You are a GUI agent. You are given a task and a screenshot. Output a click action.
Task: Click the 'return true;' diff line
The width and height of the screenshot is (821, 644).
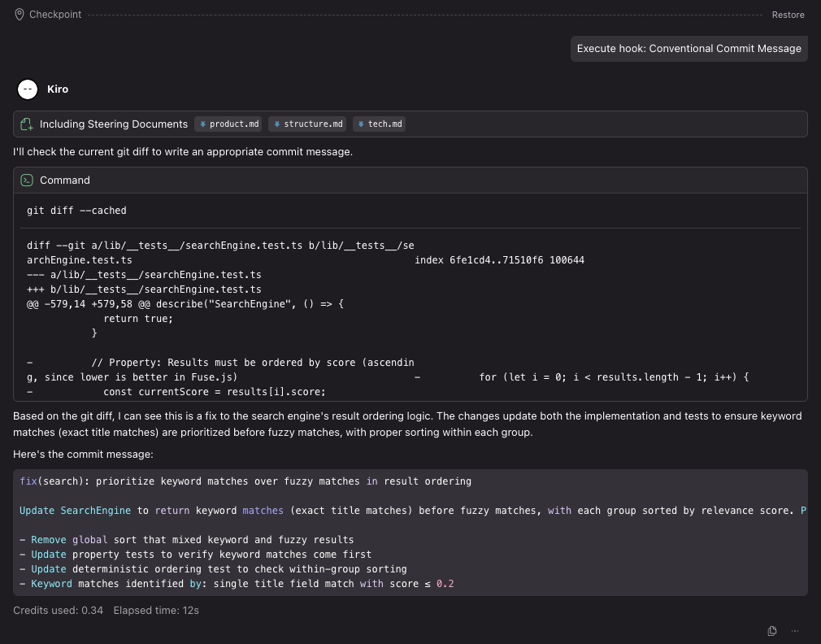click(138, 319)
